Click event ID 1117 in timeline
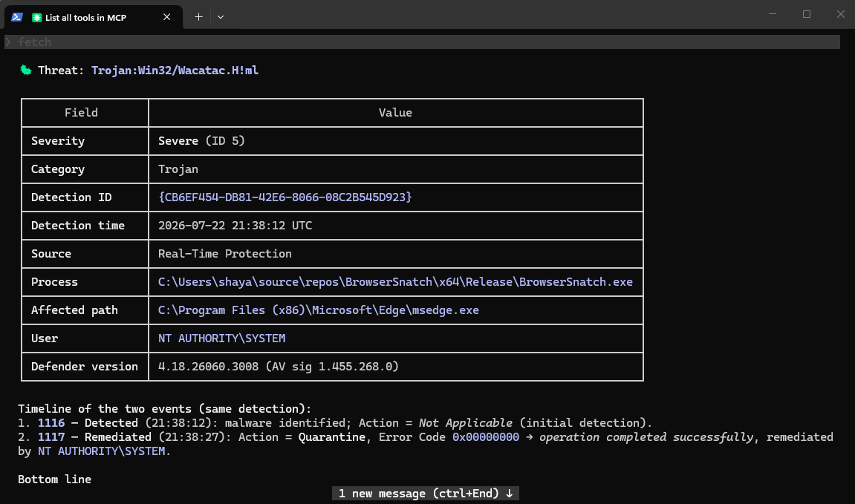 coord(51,437)
